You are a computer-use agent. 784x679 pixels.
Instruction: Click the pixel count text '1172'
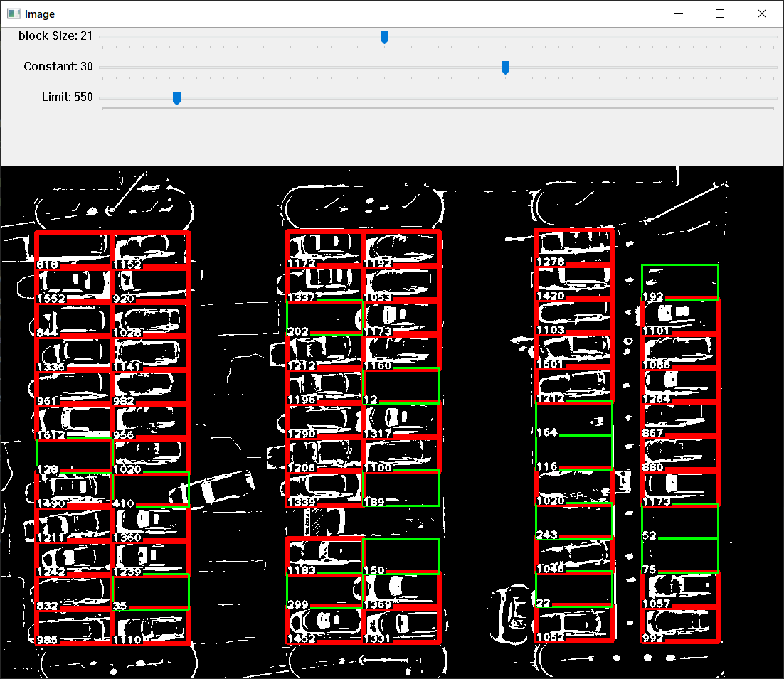tap(302, 263)
